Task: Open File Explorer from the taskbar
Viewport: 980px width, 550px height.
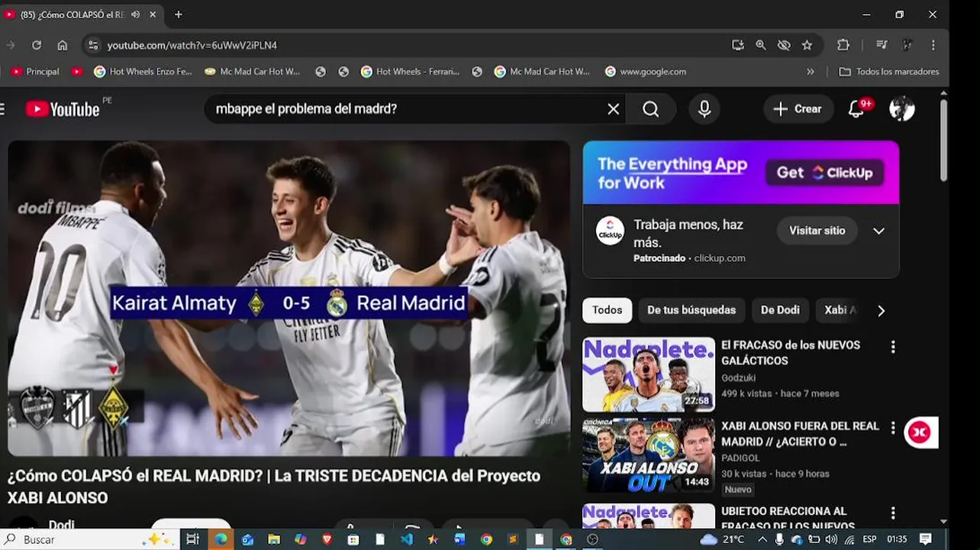Action: tap(273, 539)
